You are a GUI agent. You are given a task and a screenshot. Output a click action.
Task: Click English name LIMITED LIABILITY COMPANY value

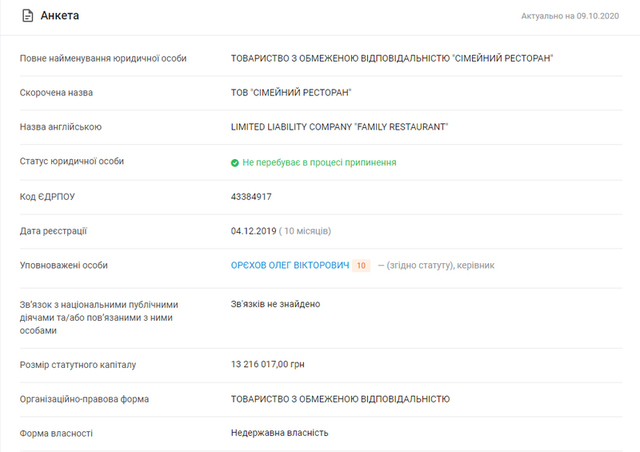[x=339, y=127]
